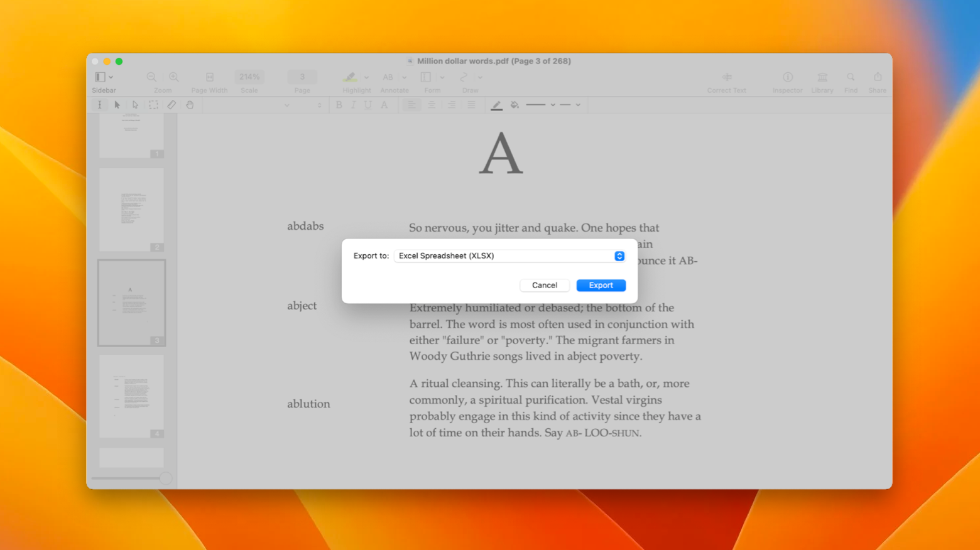Select center text alignment
980x550 pixels.
[432, 105]
